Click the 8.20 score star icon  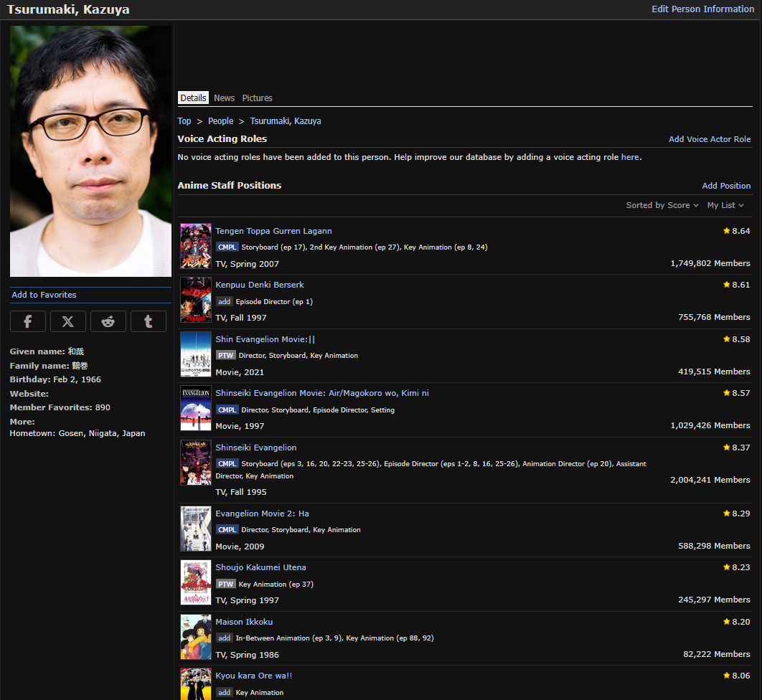click(x=727, y=622)
